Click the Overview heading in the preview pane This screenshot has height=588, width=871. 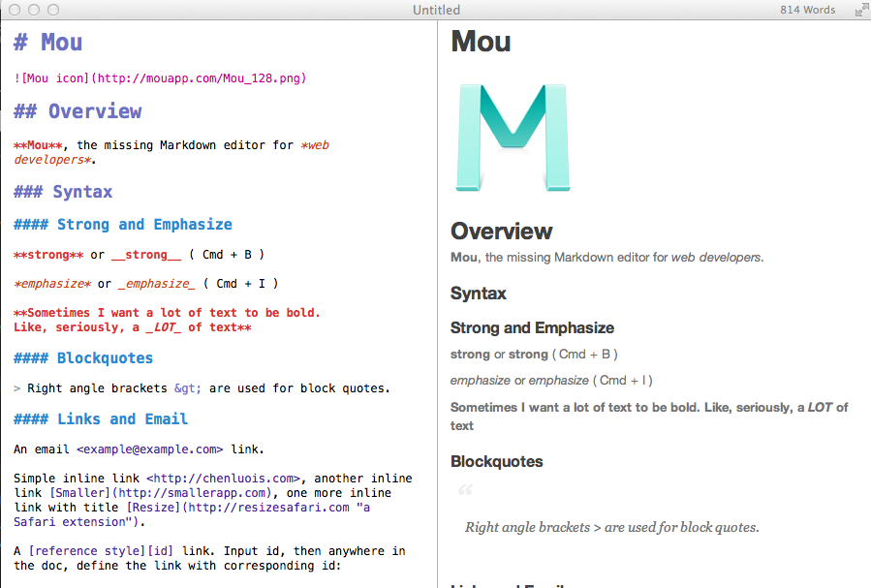502,232
